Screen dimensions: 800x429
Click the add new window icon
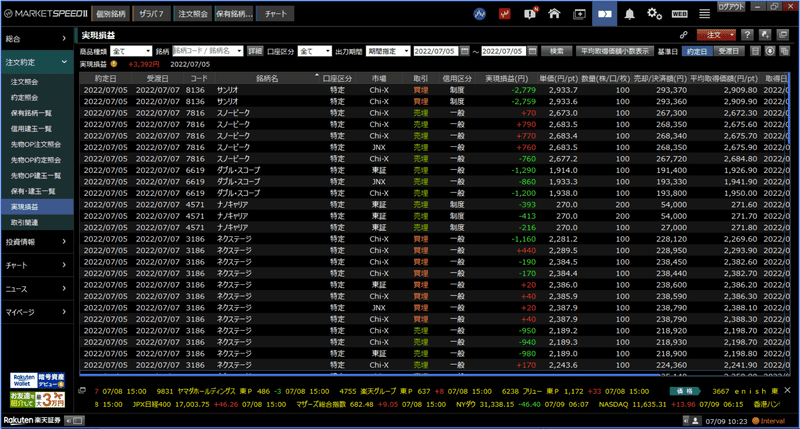[x=580, y=14]
